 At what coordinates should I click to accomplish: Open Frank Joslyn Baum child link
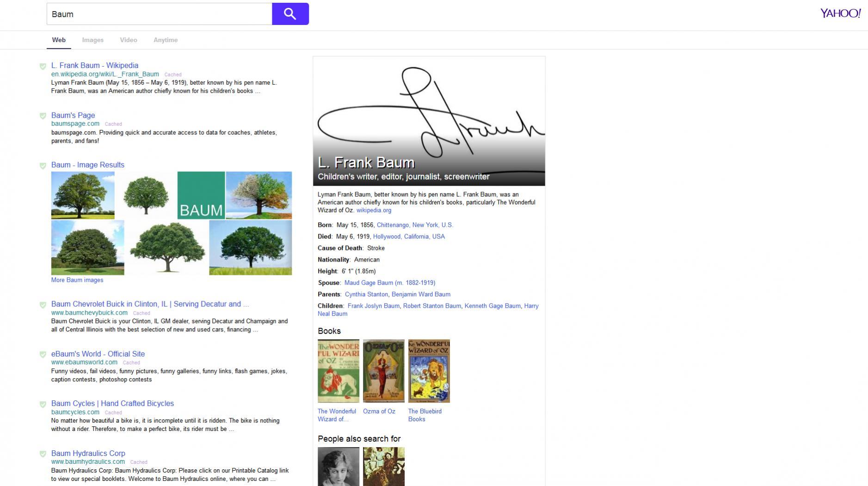pos(373,306)
